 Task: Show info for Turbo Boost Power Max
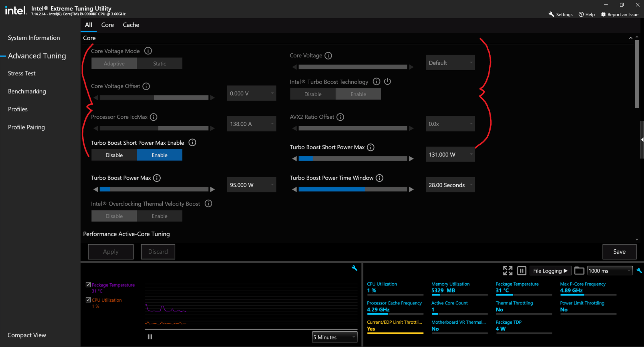157,178
